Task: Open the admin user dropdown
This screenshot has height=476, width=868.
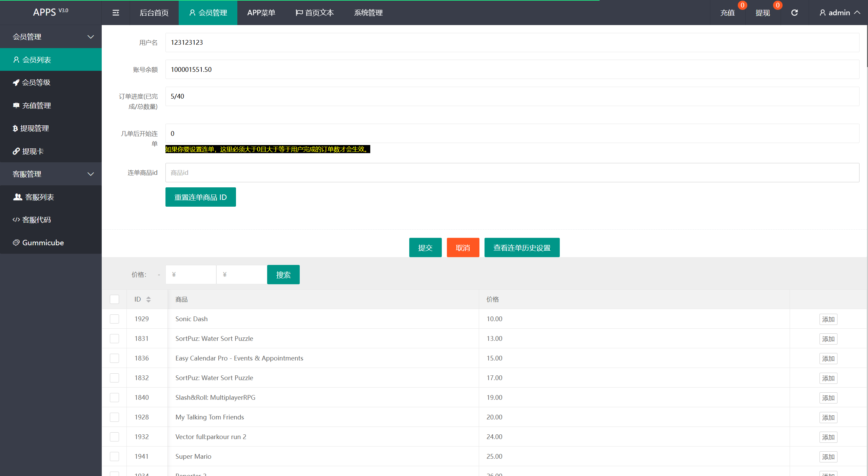Action: coord(840,13)
